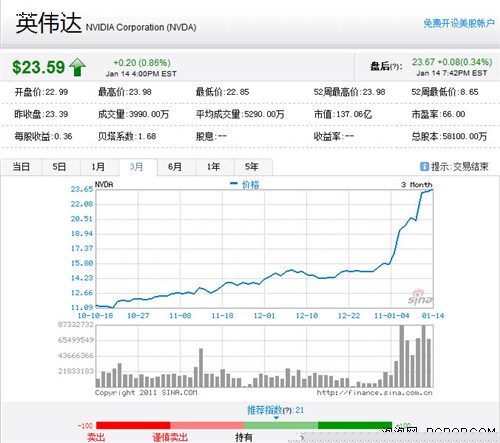The image size is (500, 443).
Task: Click the after-hours 23.67 +0.08(0.34%) quote
Action: coord(452,62)
